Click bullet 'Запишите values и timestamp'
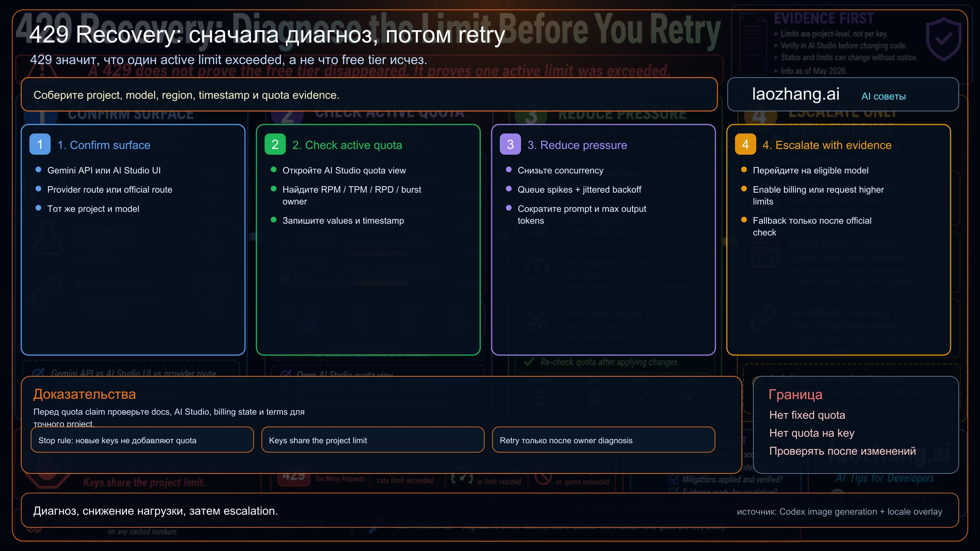 coord(343,221)
